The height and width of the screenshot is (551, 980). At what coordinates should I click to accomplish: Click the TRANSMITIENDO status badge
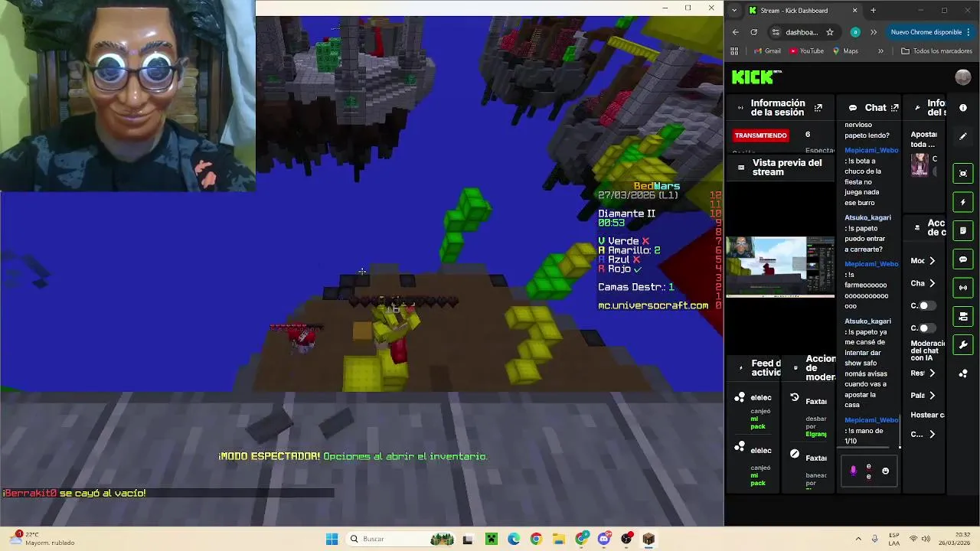(761, 135)
